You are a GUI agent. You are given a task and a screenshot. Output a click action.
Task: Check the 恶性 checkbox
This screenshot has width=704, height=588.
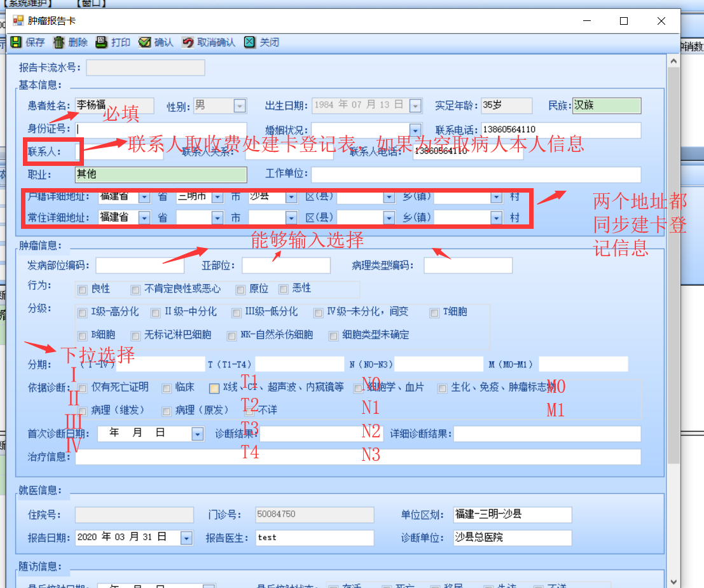pyautogui.click(x=283, y=289)
